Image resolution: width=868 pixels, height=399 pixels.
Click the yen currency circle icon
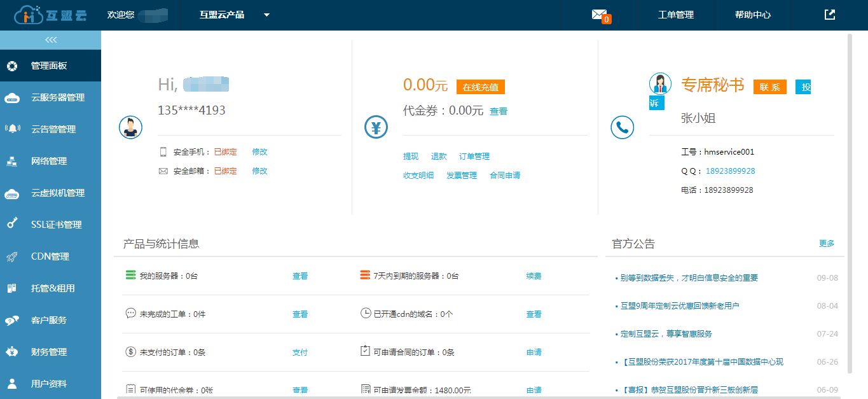click(376, 128)
